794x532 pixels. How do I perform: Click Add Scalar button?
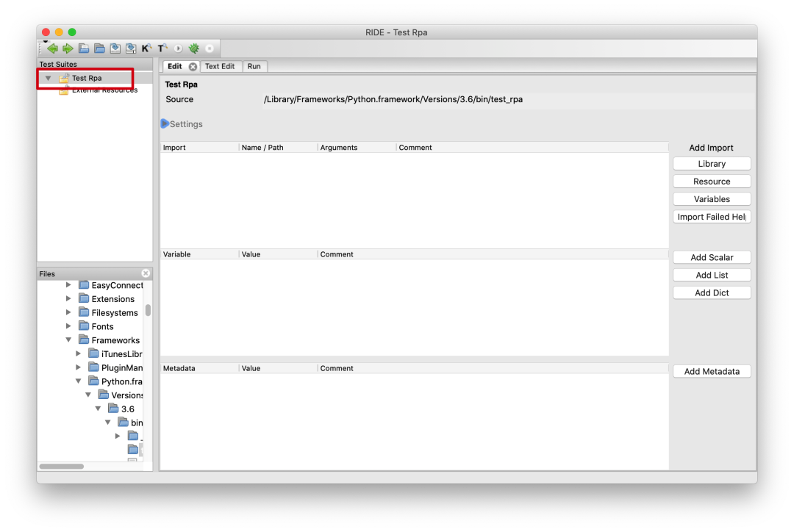point(712,258)
